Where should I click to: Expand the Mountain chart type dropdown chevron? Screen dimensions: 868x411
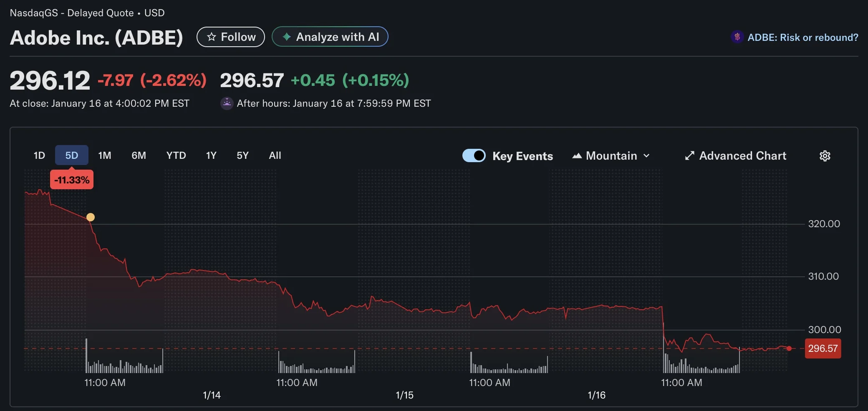(x=646, y=156)
